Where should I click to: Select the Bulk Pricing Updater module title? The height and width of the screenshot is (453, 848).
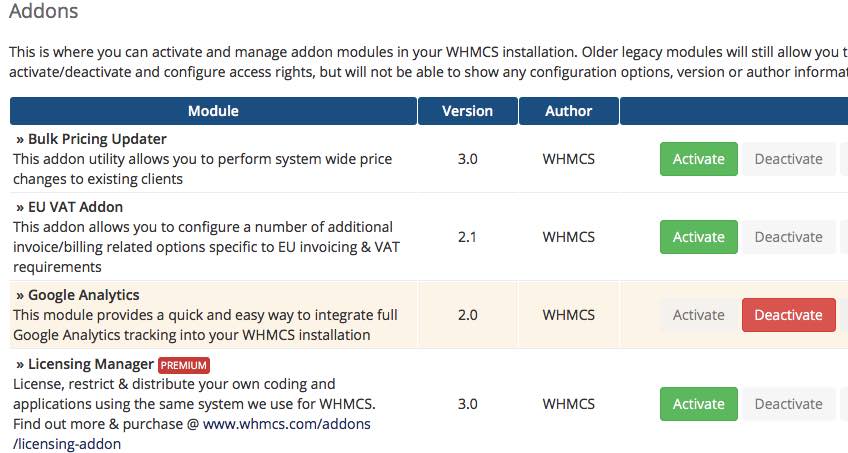pos(97,139)
